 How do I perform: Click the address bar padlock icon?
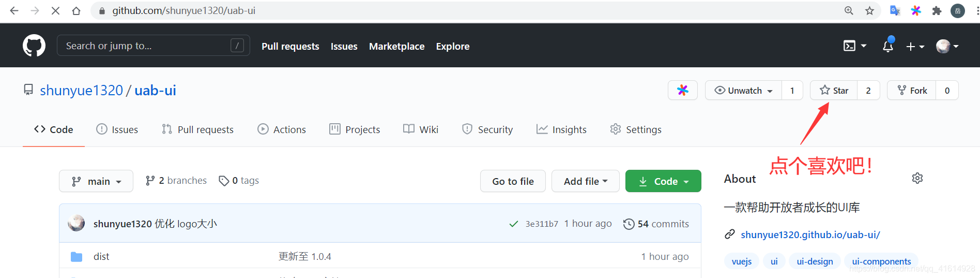[x=102, y=10]
